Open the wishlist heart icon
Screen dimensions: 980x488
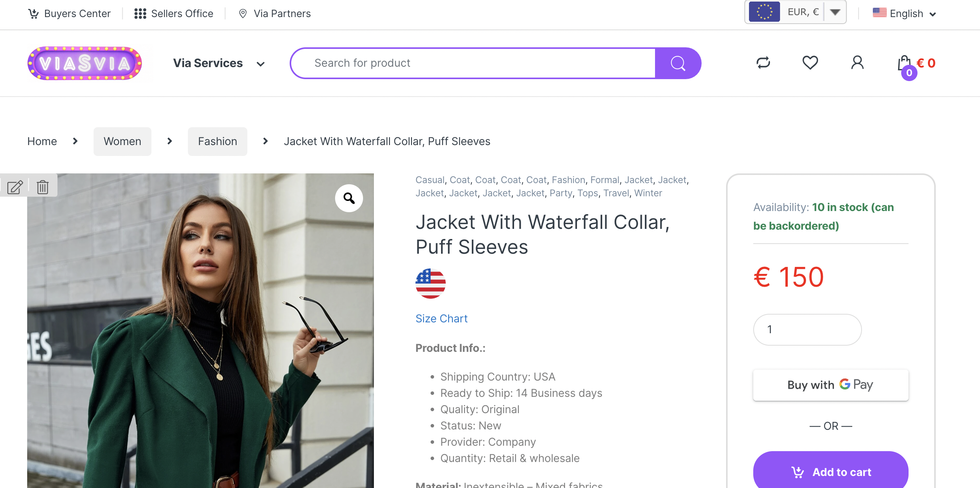click(x=810, y=63)
